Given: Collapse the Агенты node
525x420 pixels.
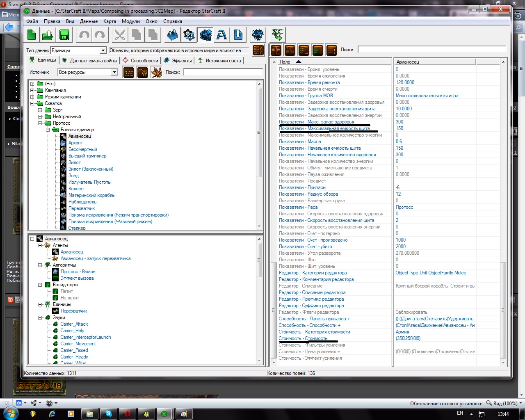Looking at the screenshot, I should tap(40, 245).
